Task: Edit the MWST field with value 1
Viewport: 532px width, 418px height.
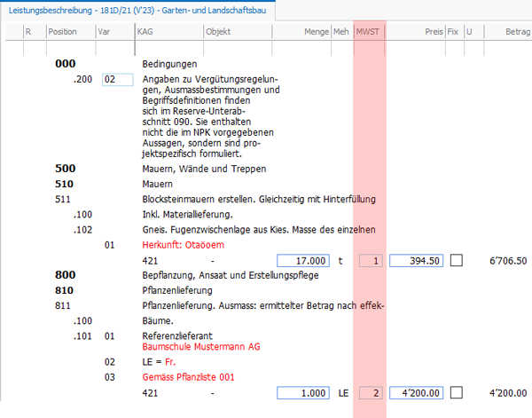Action: coord(371,261)
